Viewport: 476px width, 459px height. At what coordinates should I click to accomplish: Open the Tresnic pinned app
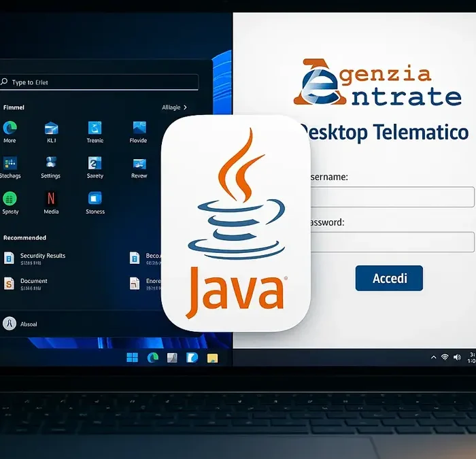point(95,128)
